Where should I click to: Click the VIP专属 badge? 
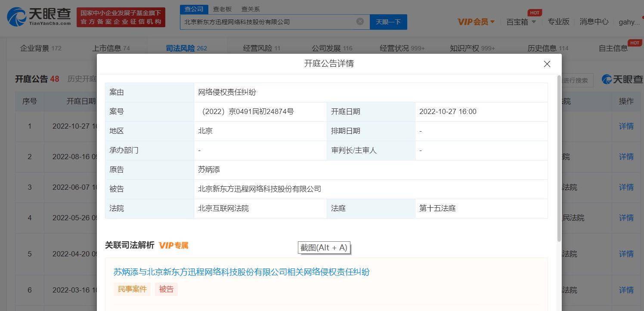point(173,245)
